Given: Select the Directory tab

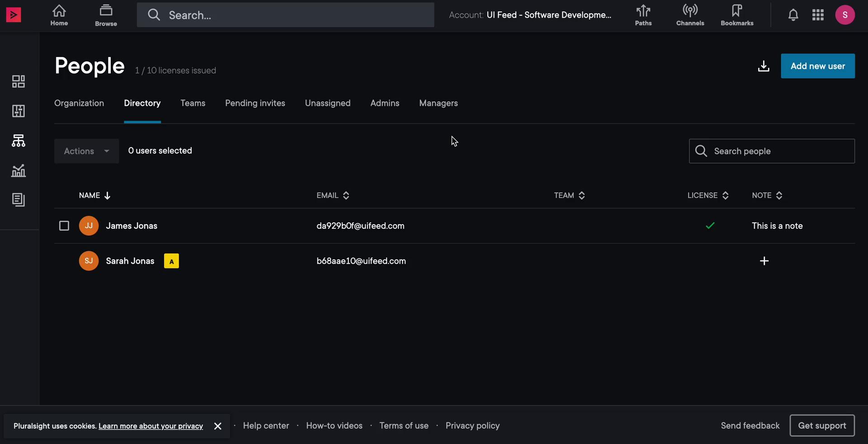Looking at the screenshot, I should pos(142,103).
